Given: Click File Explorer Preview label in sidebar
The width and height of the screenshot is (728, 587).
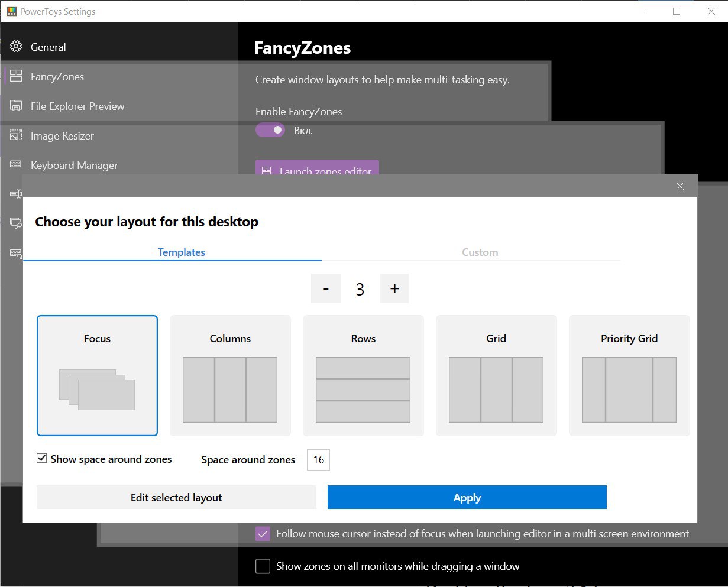Looking at the screenshot, I should click(x=77, y=106).
